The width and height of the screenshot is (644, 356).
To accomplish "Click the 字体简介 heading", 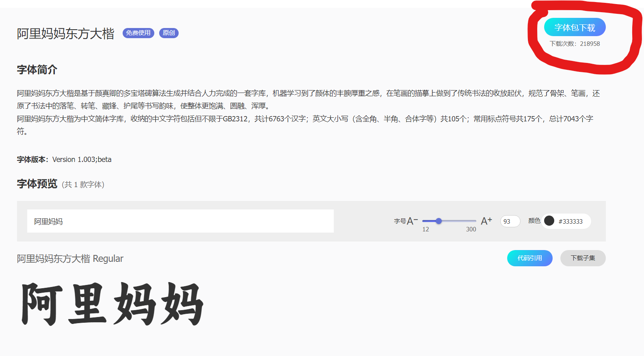I will pos(37,70).
